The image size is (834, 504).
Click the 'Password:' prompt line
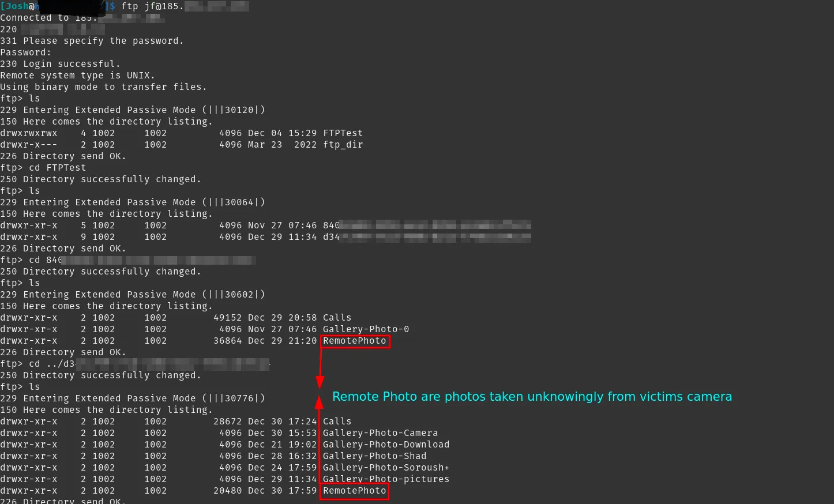coord(26,52)
